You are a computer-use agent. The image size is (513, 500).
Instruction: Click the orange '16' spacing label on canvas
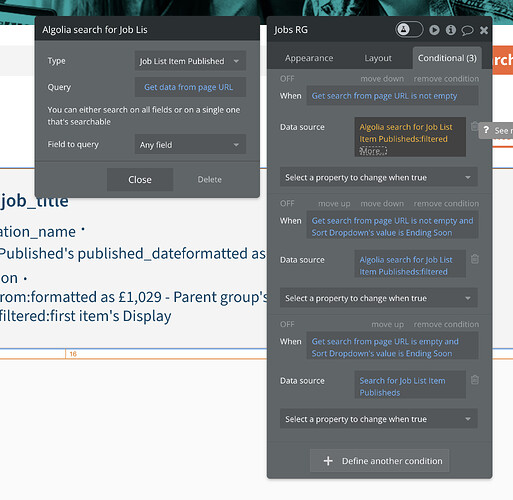click(x=73, y=354)
